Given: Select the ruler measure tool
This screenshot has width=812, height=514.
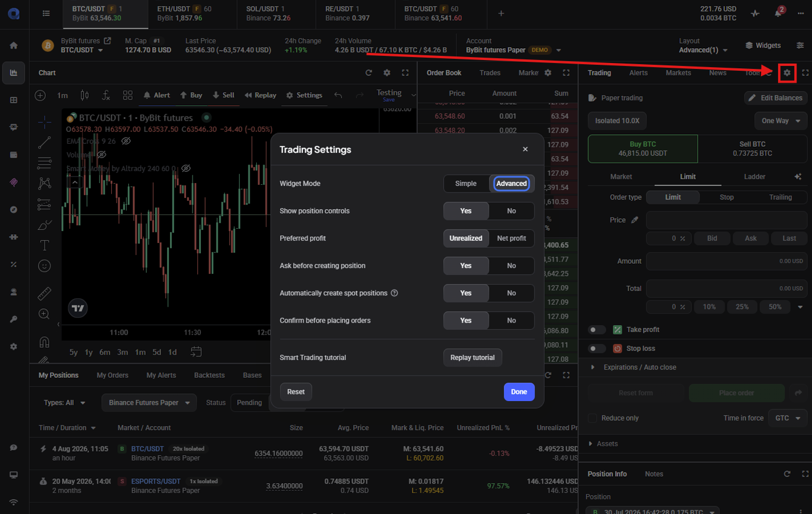Looking at the screenshot, I should (45, 294).
